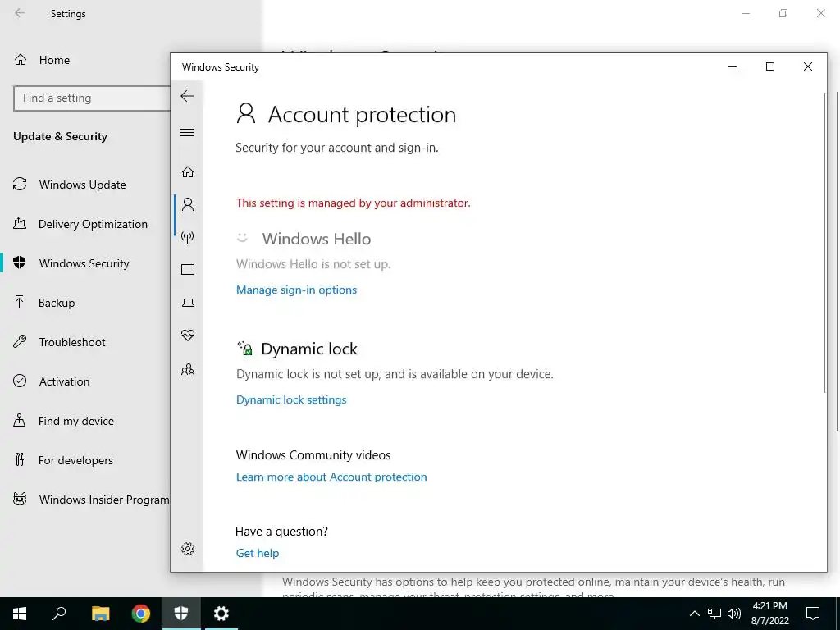Open Windows Security settings gear icon
The width and height of the screenshot is (840, 630).
tap(188, 549)
